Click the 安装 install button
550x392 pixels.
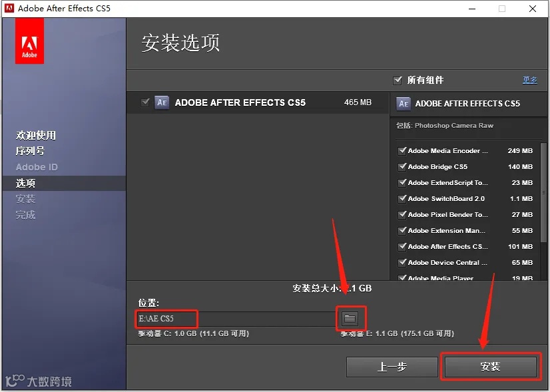pos(490,367)
